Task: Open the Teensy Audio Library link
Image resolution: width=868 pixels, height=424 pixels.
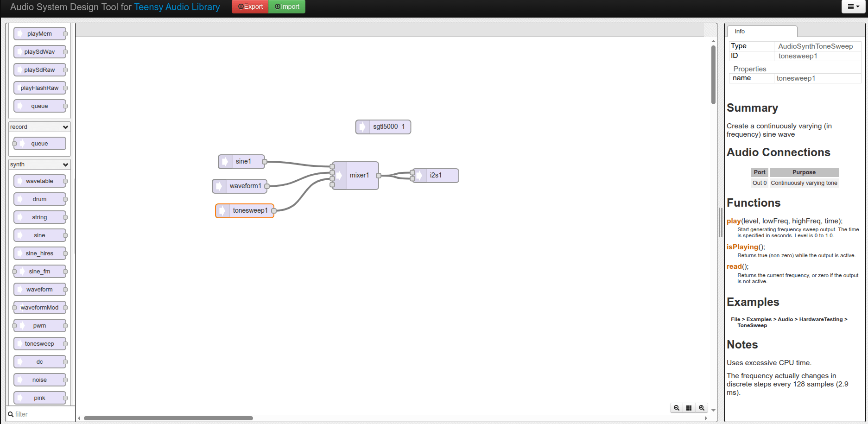Action: click(x=177, y=7)
